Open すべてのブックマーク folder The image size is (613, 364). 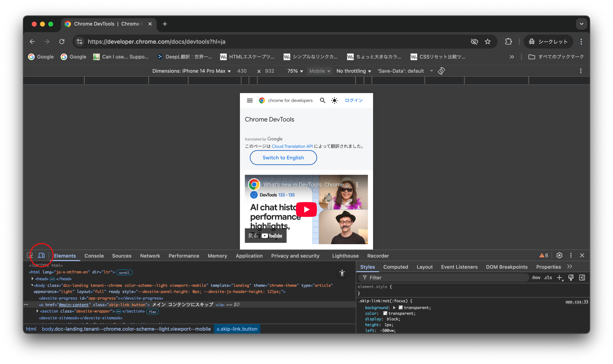(x=556, y=57)
